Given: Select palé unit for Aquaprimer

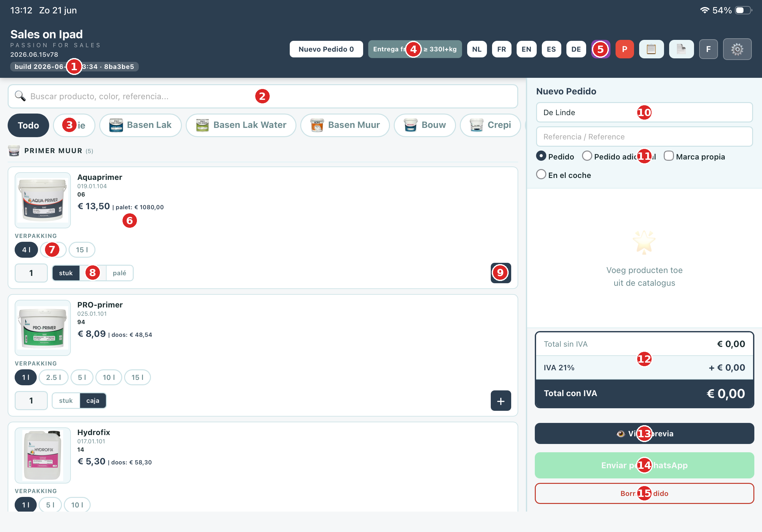Looking at the screenshot, I should point(119,273).
